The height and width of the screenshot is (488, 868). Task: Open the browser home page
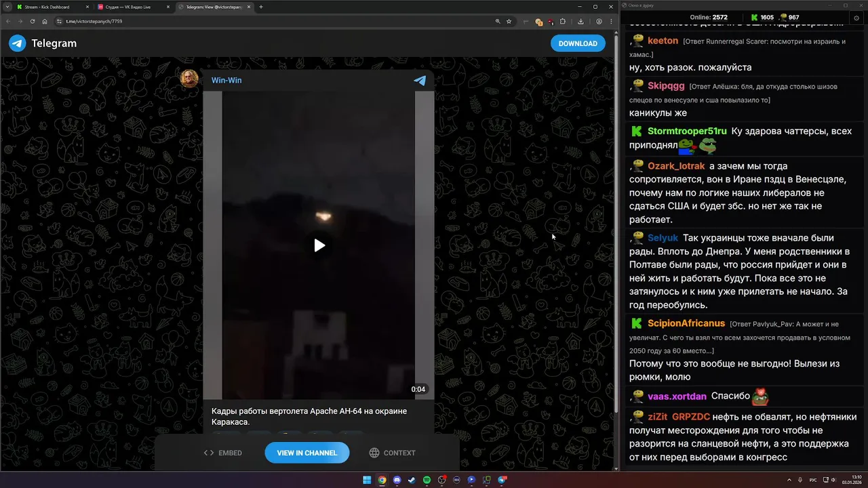coord(45,21)
